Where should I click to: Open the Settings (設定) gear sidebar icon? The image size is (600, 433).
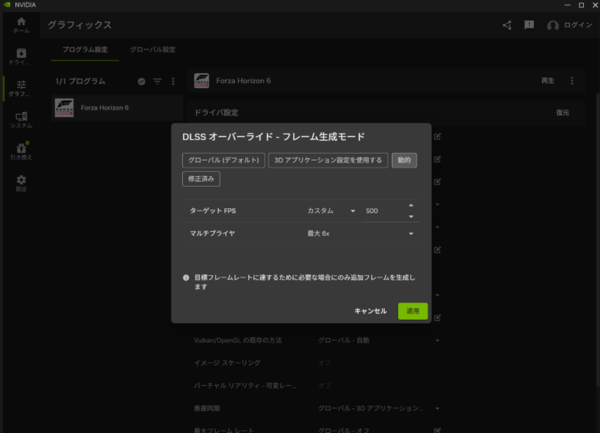[21, 183]
